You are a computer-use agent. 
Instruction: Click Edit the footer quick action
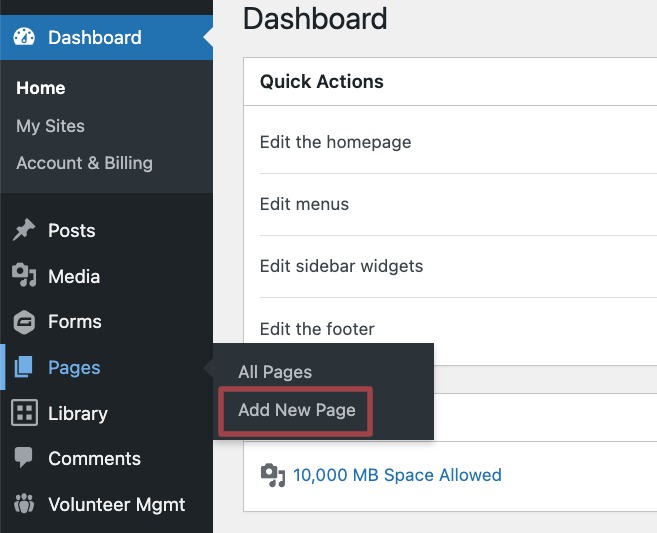pyautogui.click(x=317, y=329)
